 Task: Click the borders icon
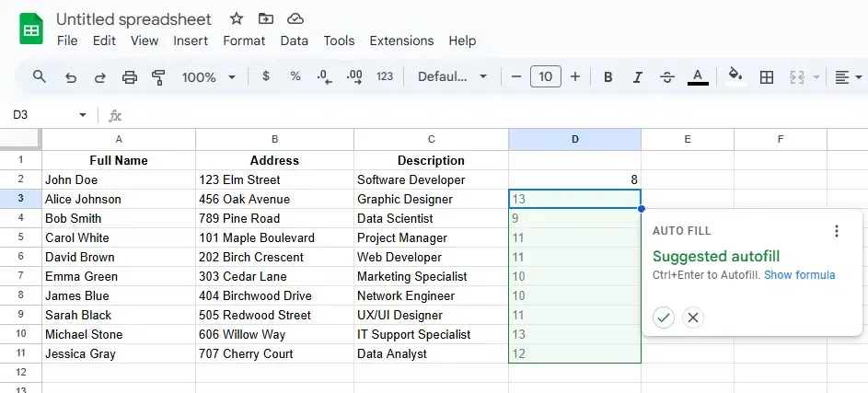coord(766,77)
